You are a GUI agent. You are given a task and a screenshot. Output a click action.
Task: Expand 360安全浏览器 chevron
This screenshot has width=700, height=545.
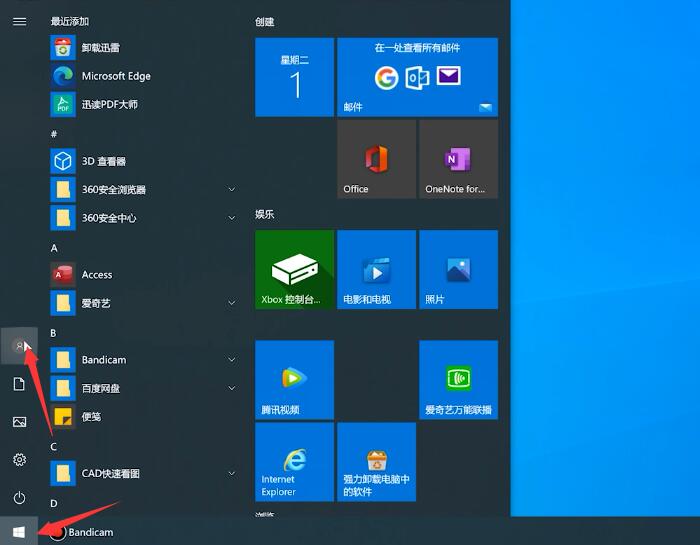(x=232, y=189)
